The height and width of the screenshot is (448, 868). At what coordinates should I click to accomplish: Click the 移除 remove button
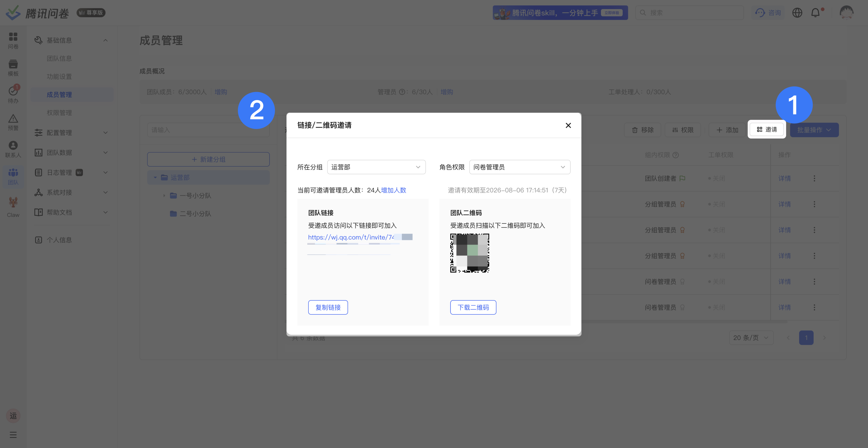642,130
